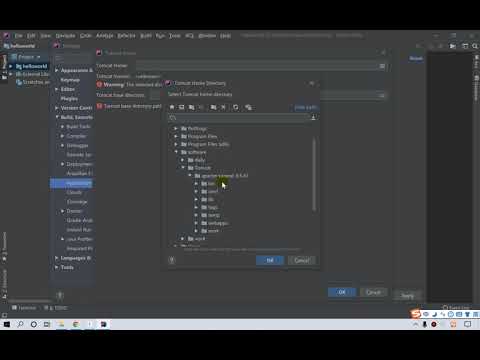Screen dimensions: 480x360
Task: Click Home Directory icon in chooser toolbar
Action: [172, 107]
